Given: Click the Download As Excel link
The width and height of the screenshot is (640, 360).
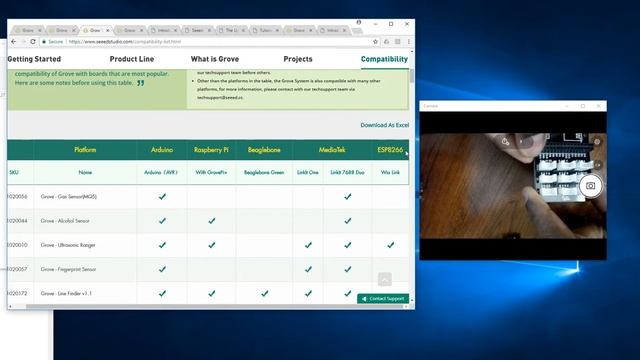Looking at the screenshot, I should [x=384, y=125].
